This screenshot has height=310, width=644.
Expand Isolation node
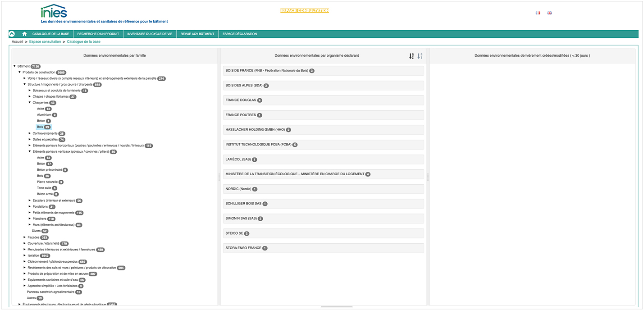pyautogui.click(x=24, y=255)
